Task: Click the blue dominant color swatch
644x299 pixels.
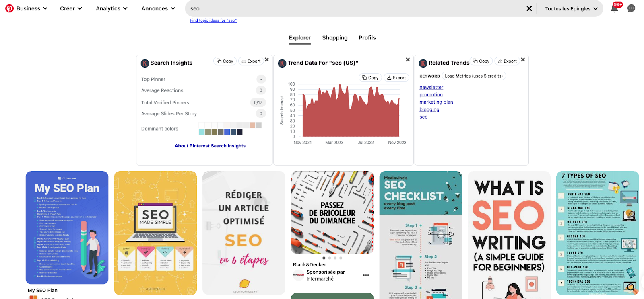Action: (227, 132)
